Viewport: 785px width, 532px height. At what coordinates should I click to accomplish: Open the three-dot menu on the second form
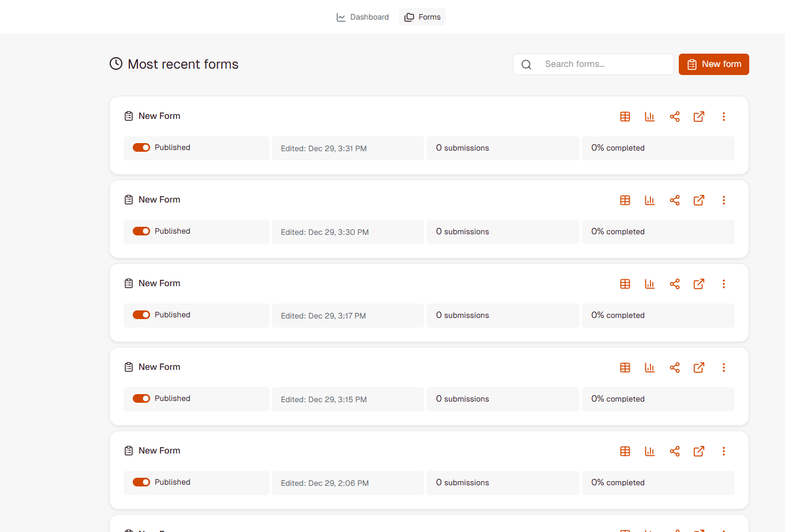click(724, 200)
